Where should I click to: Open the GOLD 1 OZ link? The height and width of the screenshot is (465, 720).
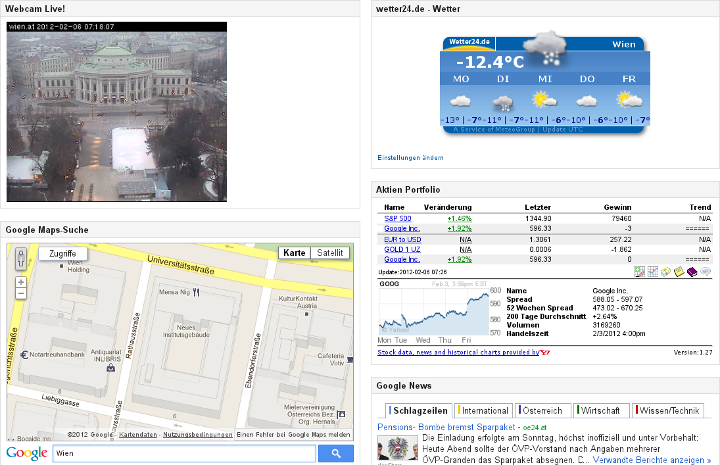click(x=402, y=249)
